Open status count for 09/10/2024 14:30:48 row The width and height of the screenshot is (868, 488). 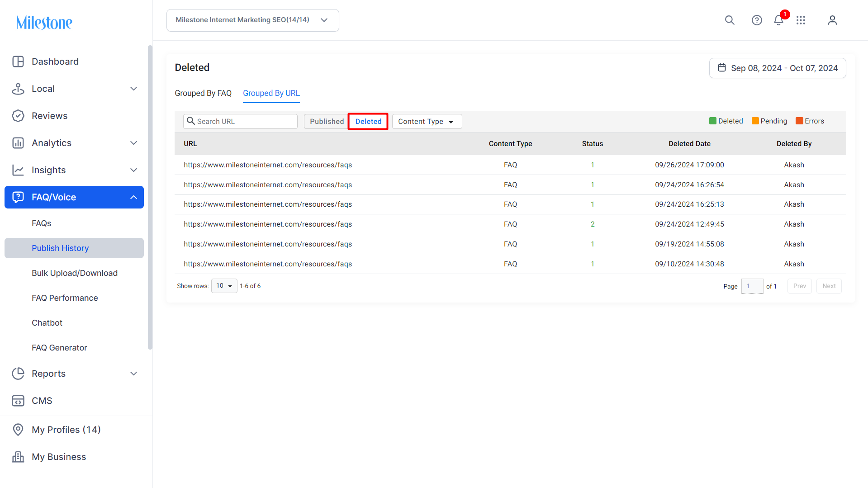pyautogui.click(x=592, y=264)
